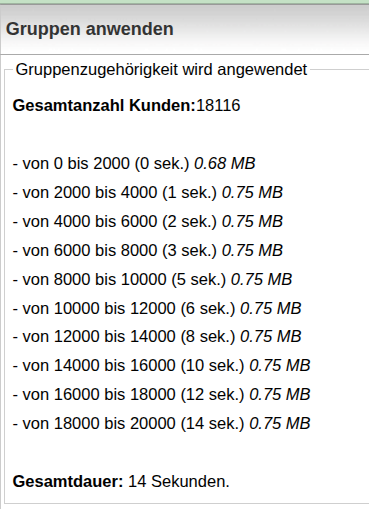The image size is (369, 509).
Task: Select the 'von 18000 bis 20000' log line
Action: pos(162,424)
